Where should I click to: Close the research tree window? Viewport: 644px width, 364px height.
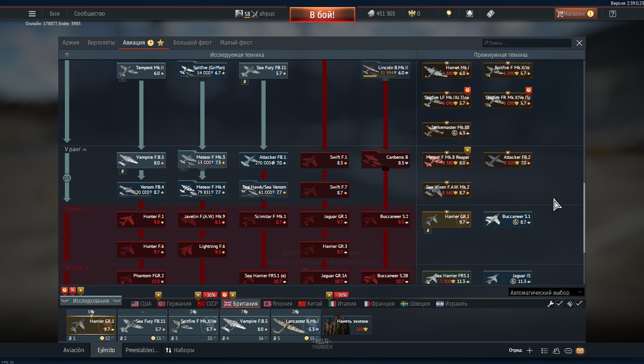click(x=579, y=43)
